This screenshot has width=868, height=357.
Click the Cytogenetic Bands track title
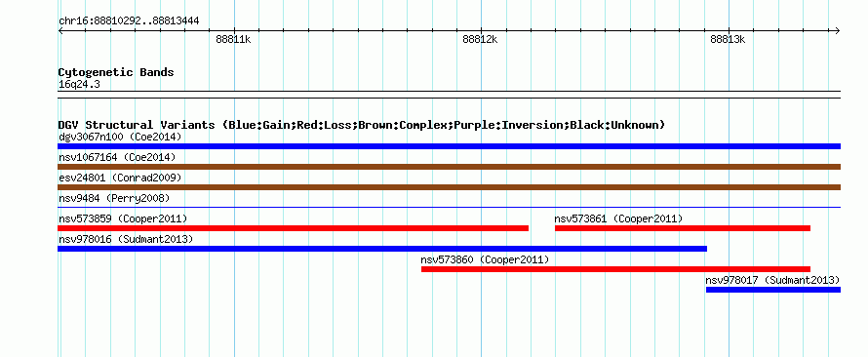(116, 72)
